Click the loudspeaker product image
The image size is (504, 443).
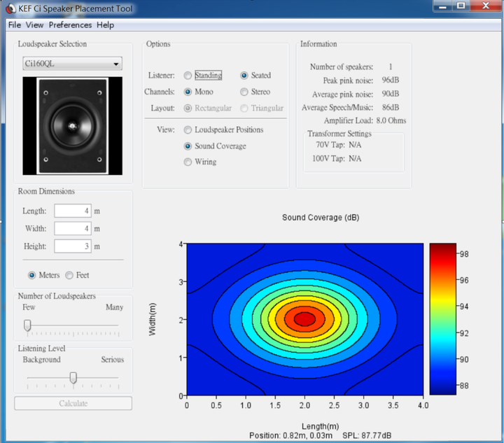pos(72,126)
